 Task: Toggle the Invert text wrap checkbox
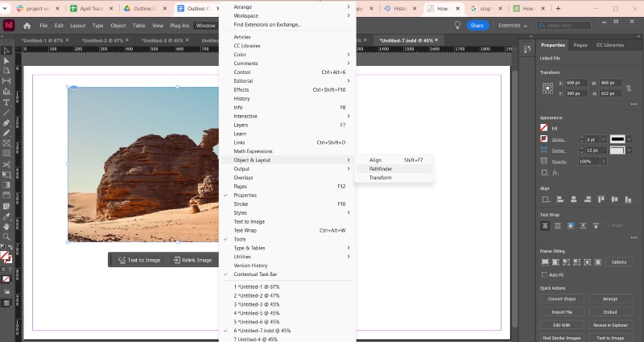[607, 226]
